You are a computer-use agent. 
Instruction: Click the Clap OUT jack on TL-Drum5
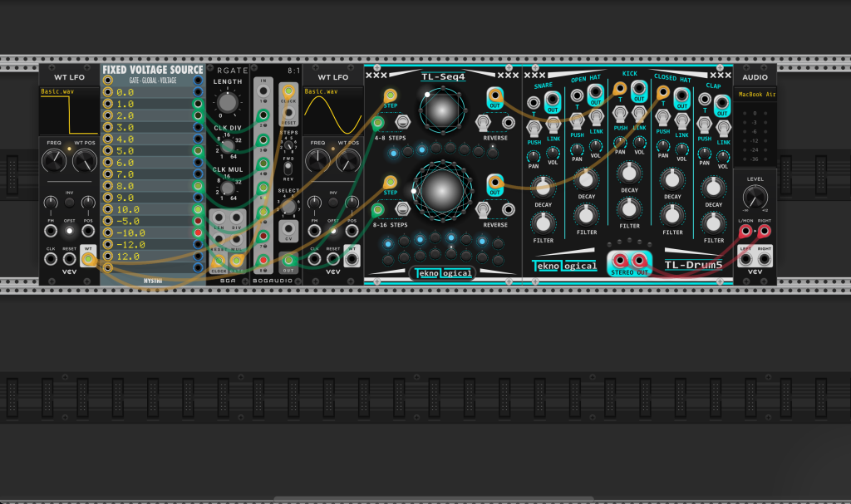tap(722, 102)
